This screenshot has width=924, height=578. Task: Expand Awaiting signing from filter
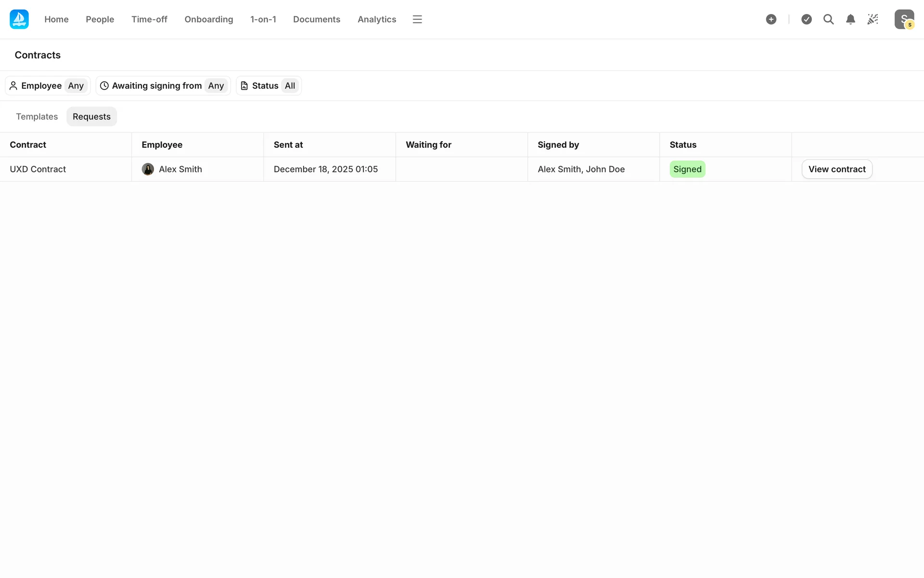pos(163,86)
